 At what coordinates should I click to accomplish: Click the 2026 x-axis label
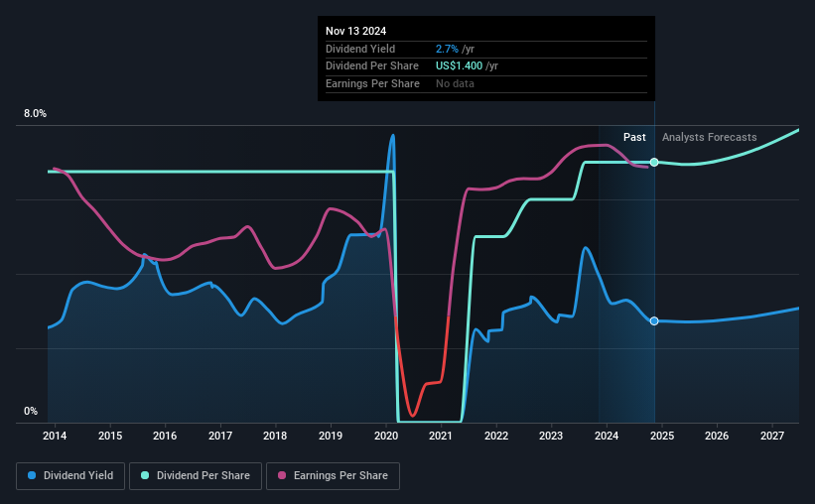[x=717, y=436]
